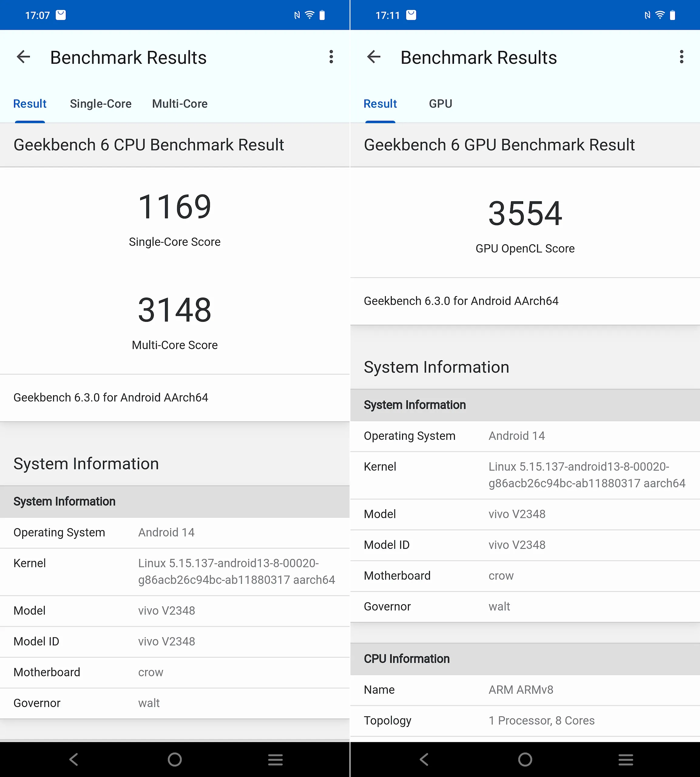Tap the Operating System row on CPU screen

click(174, 532)
